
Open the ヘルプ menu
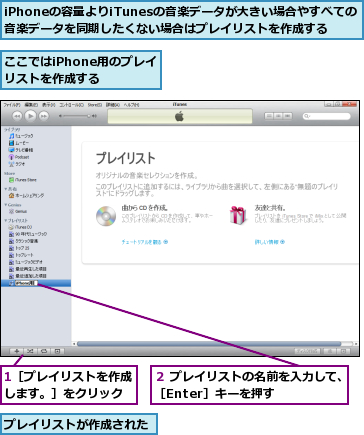point(131,105)
